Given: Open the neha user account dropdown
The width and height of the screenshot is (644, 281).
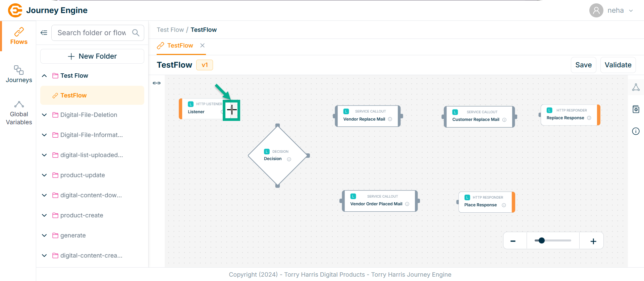Looking at the screenshot, I should 612,10.
